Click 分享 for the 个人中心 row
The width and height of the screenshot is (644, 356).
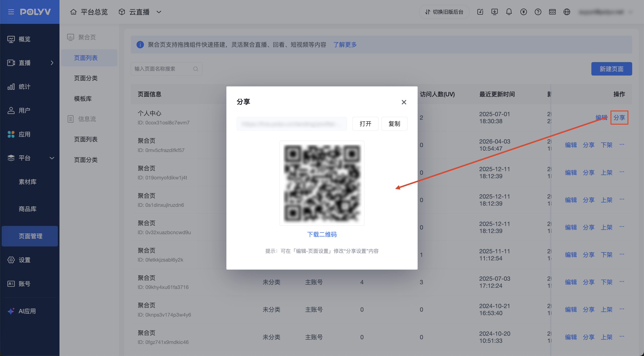619,118
